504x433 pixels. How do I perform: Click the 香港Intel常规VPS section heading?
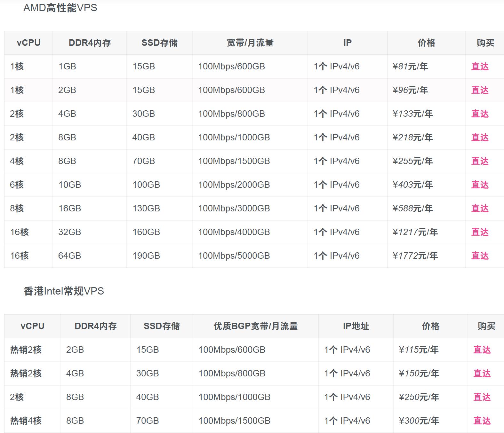point(64,291)
